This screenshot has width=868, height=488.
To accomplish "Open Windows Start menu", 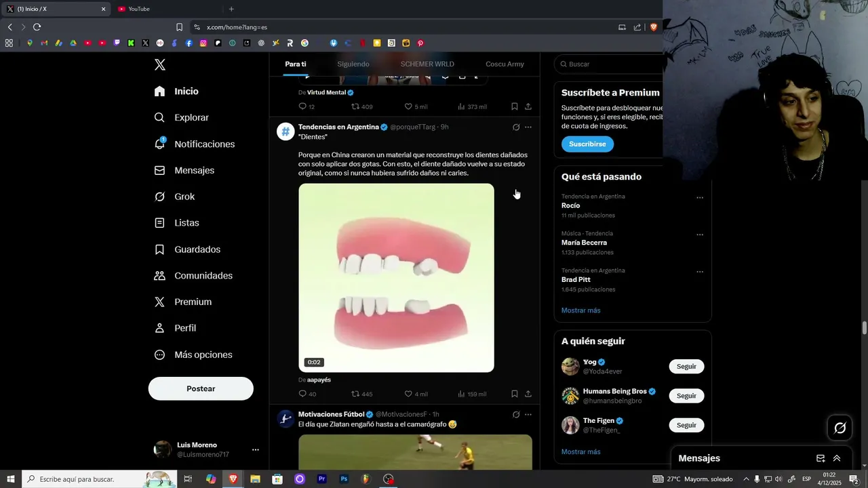I will 11,479.
